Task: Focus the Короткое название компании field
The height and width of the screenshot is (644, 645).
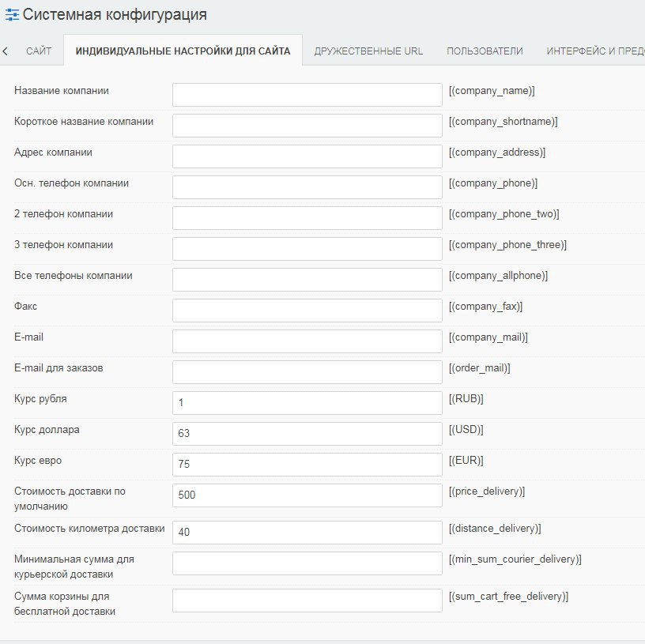Action: point(307,126)
